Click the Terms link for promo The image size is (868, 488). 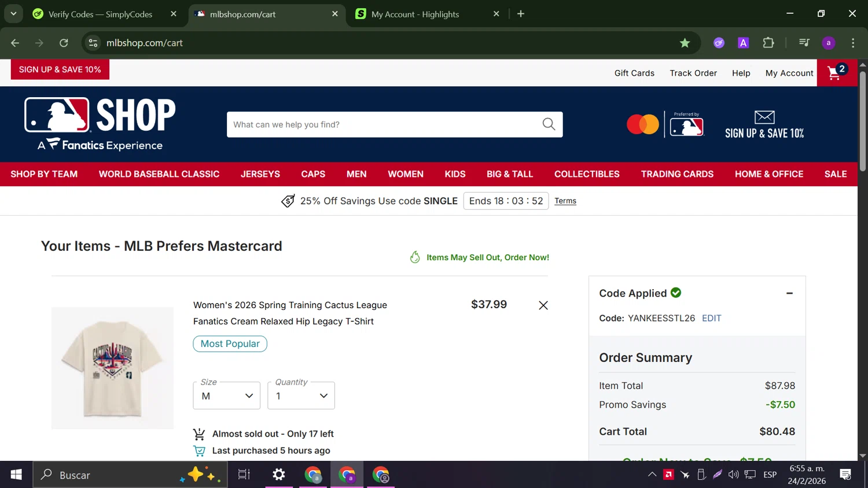[x=565, y=201]
